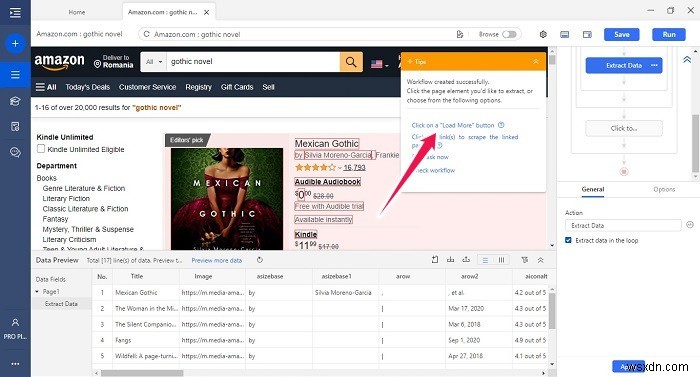
Task: Open the tutorials graduation cap icon
Action: (x=15, y=101)
